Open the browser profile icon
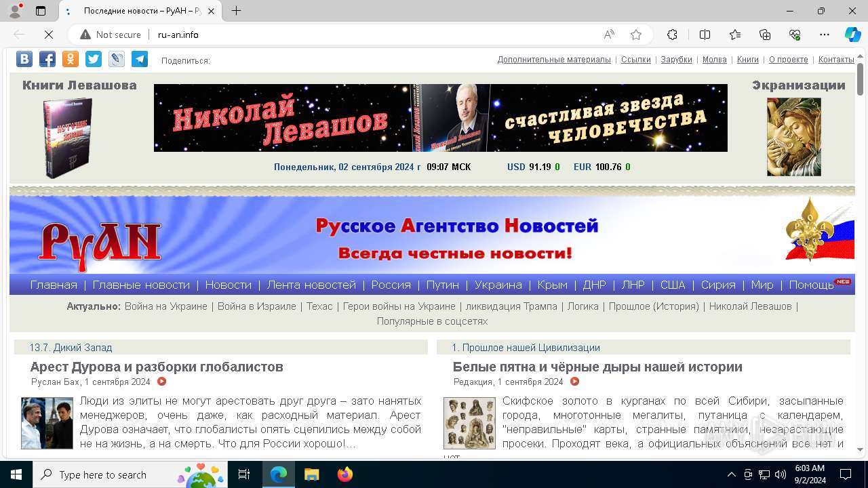The image size is (868, 488). [14, 11]
